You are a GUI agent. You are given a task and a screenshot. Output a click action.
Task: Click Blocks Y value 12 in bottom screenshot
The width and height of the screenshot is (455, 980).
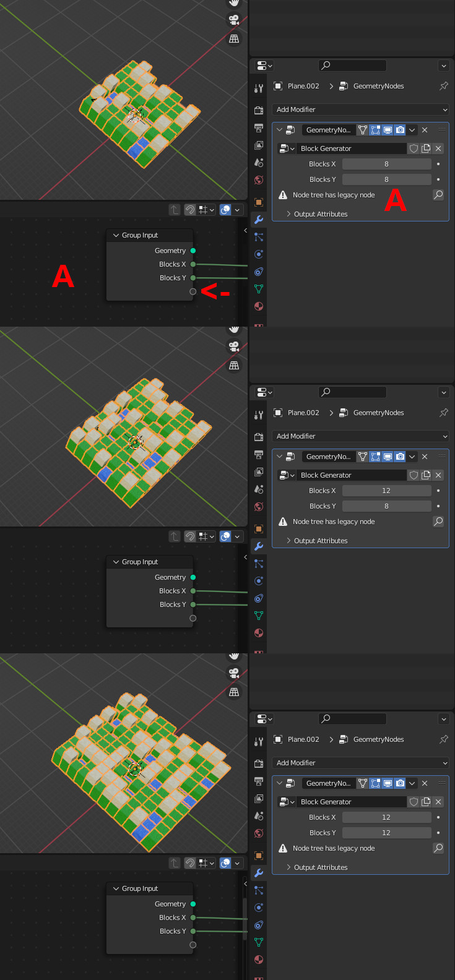(387, 833)
